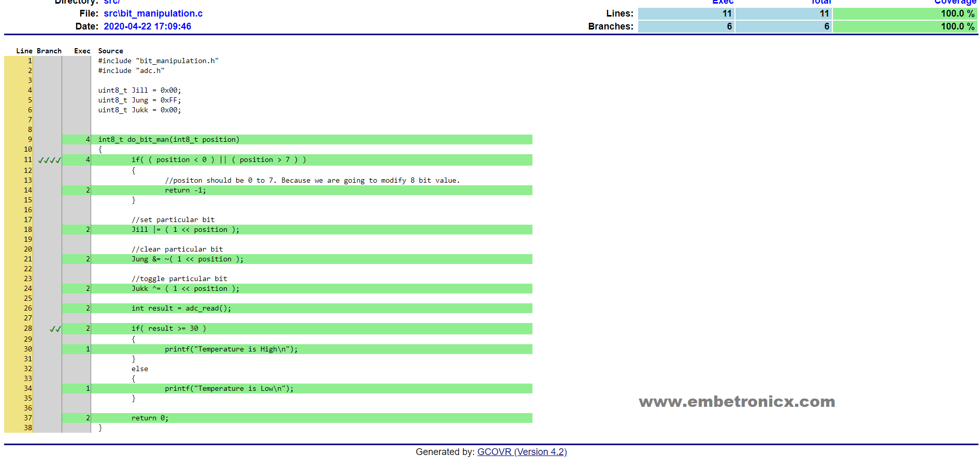Viewport: 980px width, 470px height.
Task: Select the "int result = adc_read();" line
Action: 181,308
